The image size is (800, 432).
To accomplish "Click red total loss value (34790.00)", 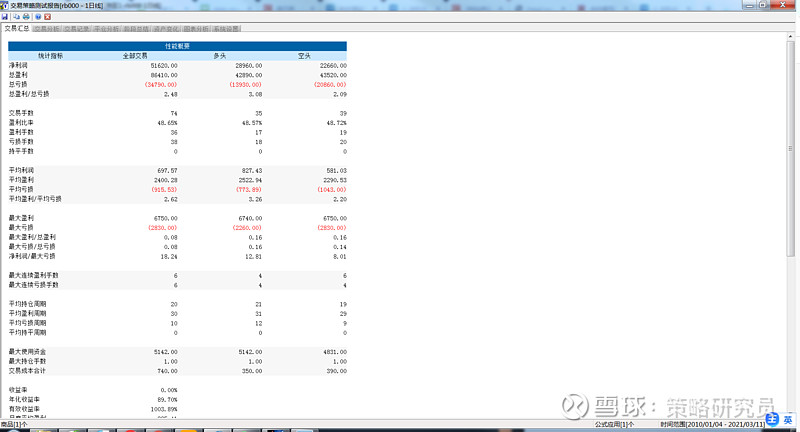I will [161, 85].
